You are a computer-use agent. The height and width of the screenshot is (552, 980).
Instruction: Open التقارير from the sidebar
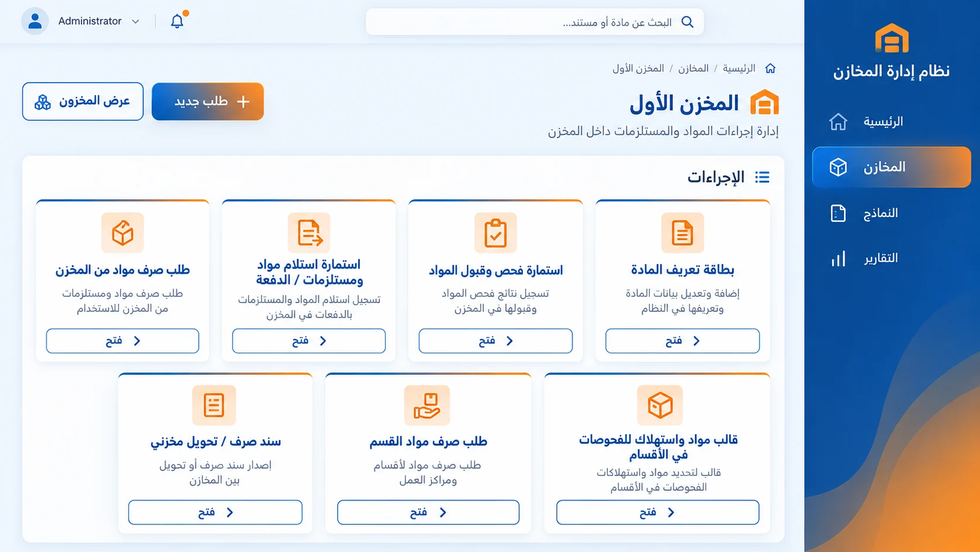click(891, 259)
